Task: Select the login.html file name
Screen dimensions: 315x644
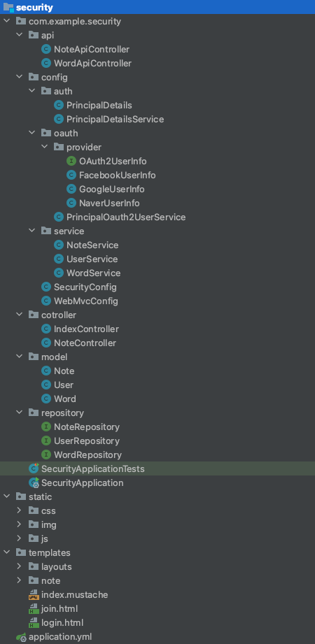Action: click(x=62, y=622)
